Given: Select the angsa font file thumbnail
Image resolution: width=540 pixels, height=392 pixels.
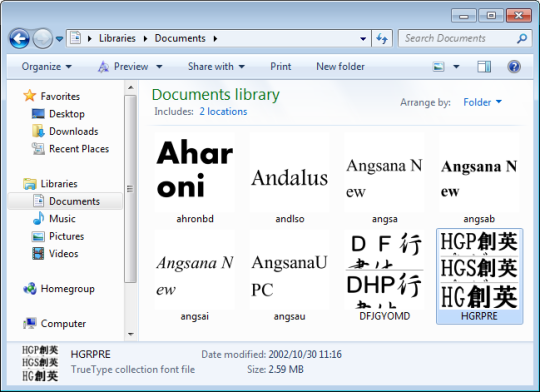Looking at the screenshot, I should pos(385,179).
